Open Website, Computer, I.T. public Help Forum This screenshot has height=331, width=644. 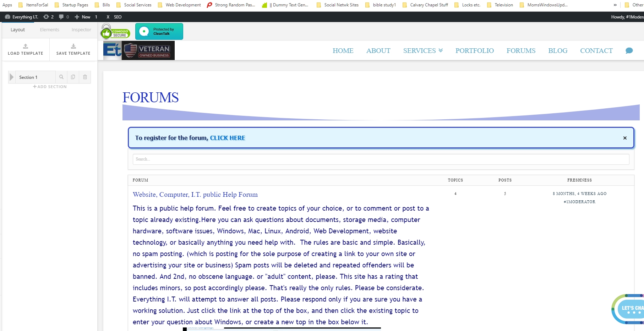[x=195, y=194]
